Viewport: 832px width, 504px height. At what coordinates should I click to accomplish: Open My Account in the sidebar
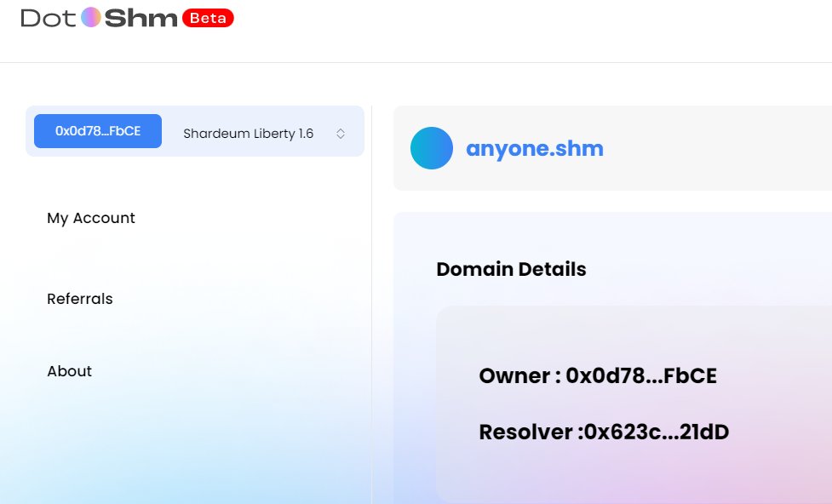tap(91, 218)
